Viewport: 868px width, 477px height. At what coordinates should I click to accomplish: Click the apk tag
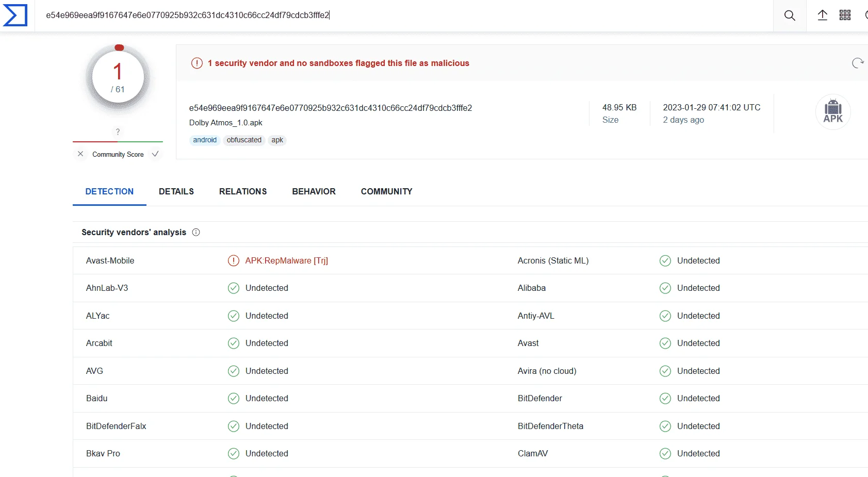pos(277,140)
